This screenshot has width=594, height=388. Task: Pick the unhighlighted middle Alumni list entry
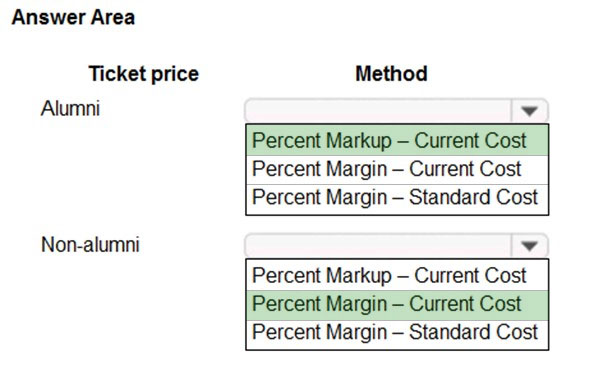(x=397, y=169)
